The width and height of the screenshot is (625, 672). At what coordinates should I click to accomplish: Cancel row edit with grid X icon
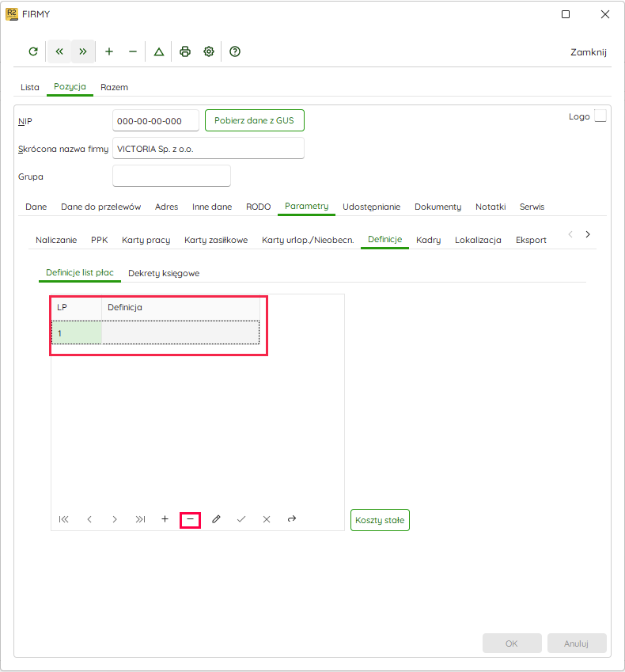(x=267, y=519)
